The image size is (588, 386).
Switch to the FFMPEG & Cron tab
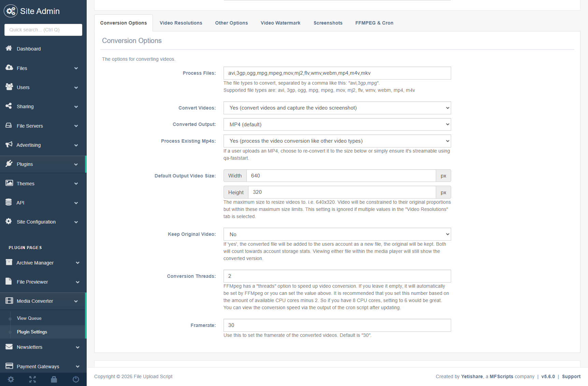[374, 23]
